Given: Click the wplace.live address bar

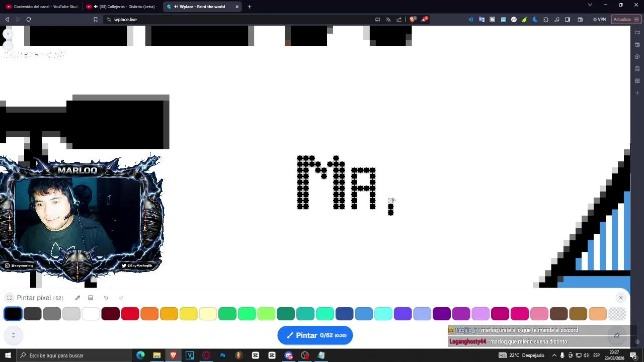Looking at the screenshot, I should [x=236, y=19].
